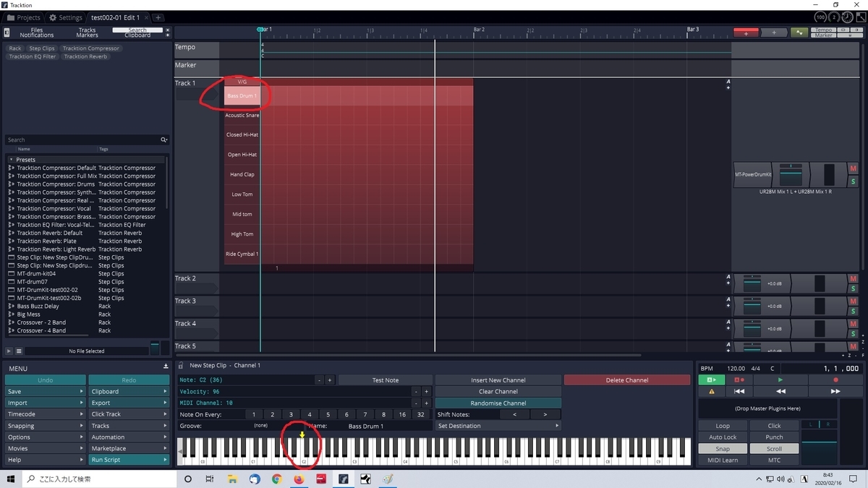Solo Track 1 with the S button

[854, 181]
